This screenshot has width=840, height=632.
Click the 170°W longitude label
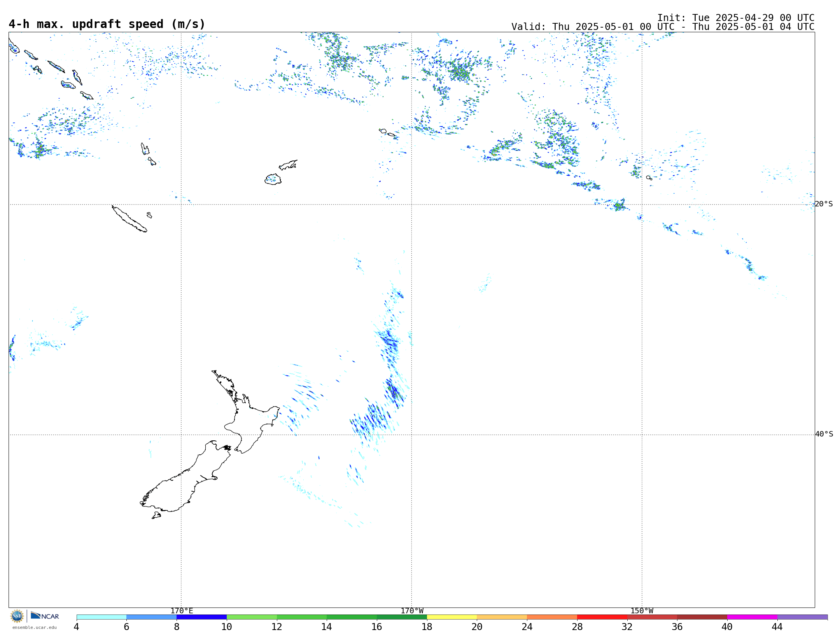[412, 611]
